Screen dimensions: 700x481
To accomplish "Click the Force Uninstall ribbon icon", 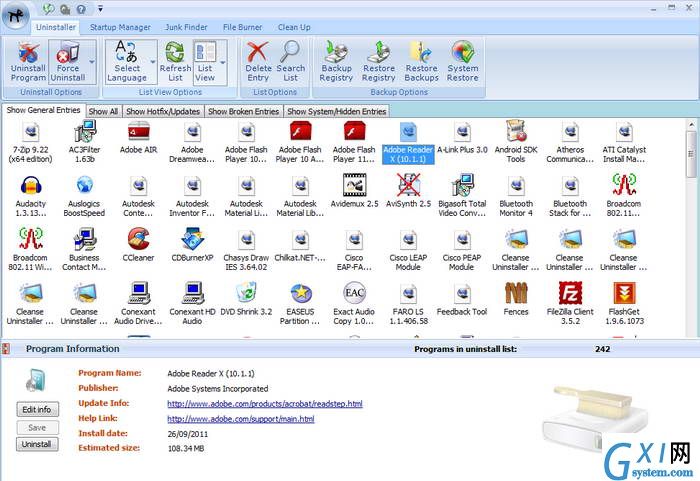I will (x=67, y=62).
